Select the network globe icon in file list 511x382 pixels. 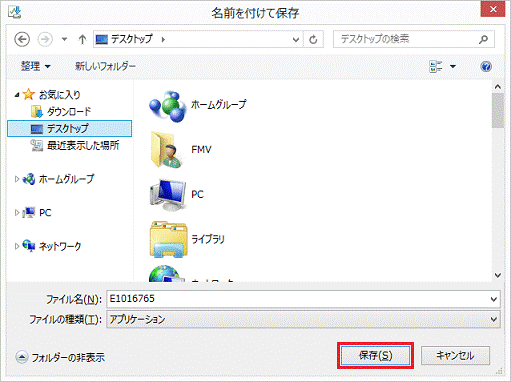[167, 274]
